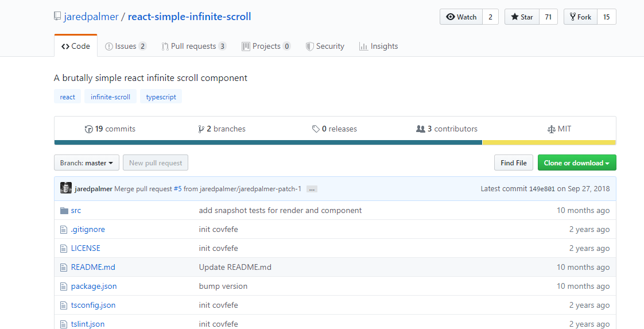644x329 pixels.
Task: Click the src folder icon
Action: pos(64,211)
